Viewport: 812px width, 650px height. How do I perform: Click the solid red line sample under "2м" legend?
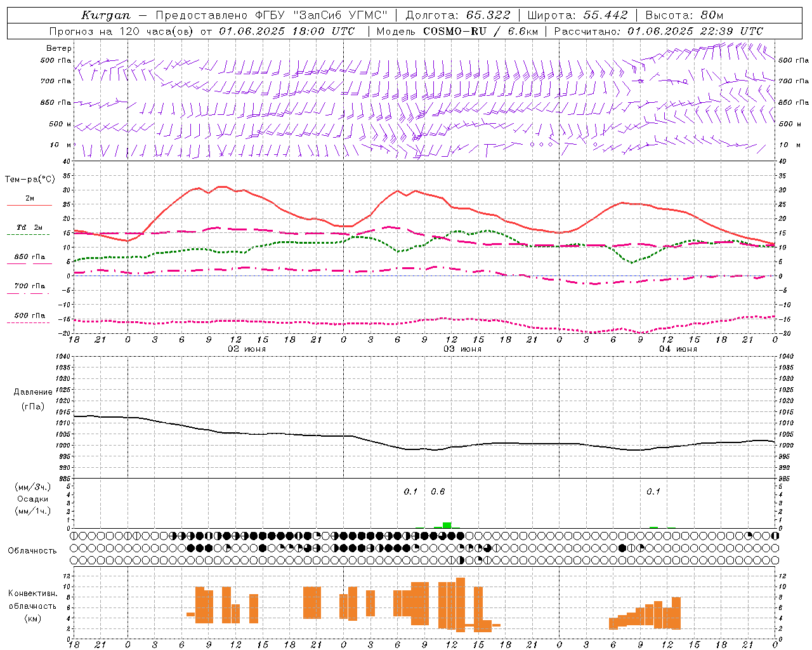[x=29, y=206]
